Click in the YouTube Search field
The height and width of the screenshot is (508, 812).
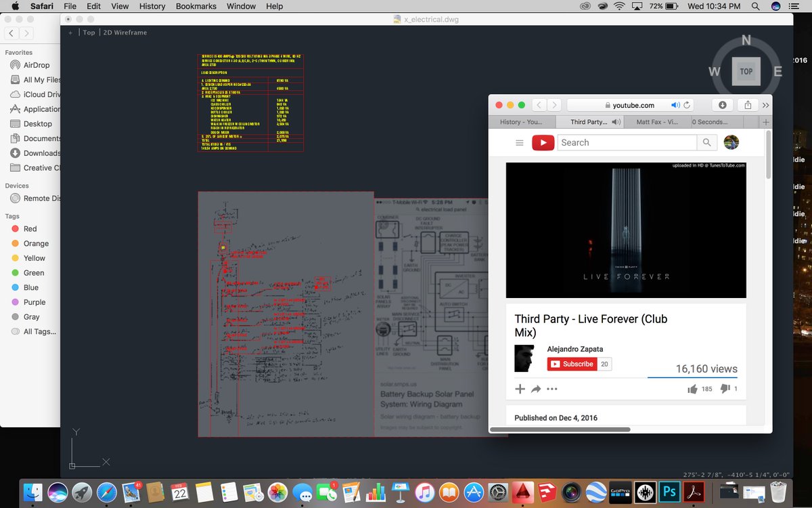pos(627,142)
